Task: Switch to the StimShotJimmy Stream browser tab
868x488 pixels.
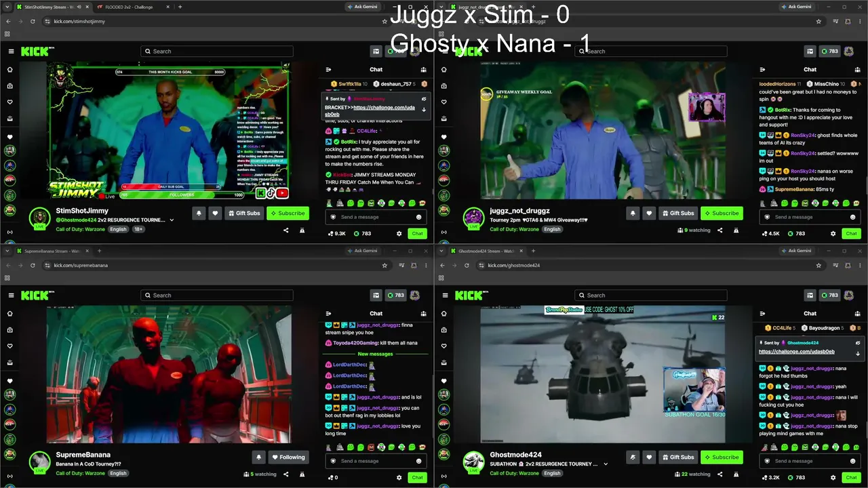Action: [x=54, y=7]
